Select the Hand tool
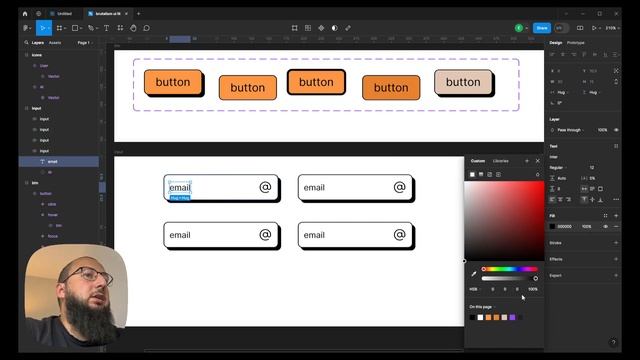Screen dimensions: 640x360 (133, 28)
